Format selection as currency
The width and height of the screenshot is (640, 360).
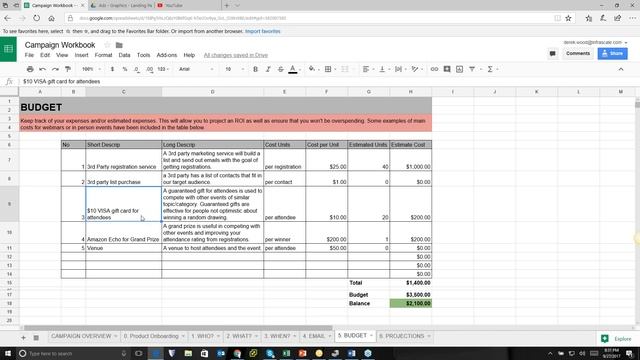[112, 69]
